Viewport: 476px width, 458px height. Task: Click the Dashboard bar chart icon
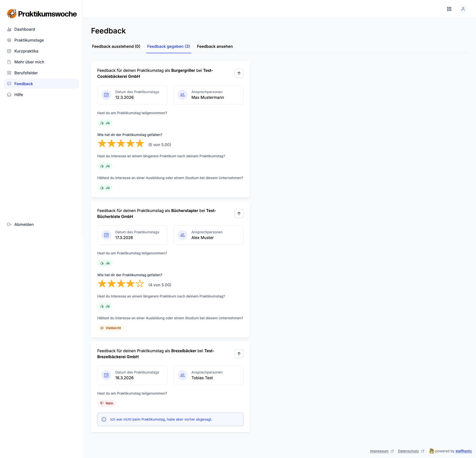coord(9,29)
